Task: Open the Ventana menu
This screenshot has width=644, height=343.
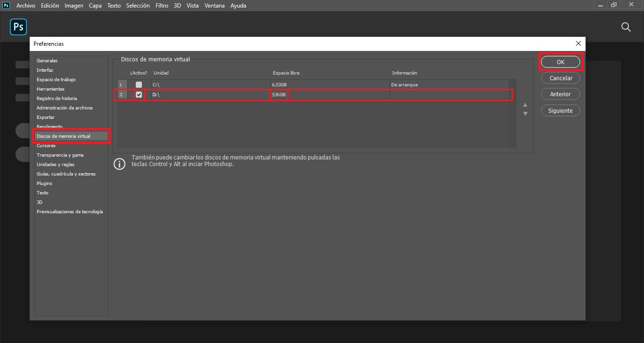Action: (x=215, y=6)
